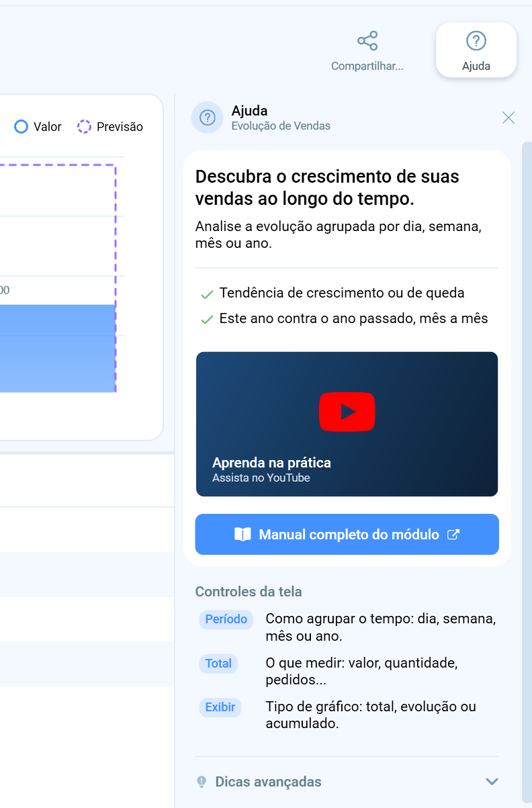Click the text 'Tendência de crescimento ou de queda'
Viewport: 532px width, 808px height.
[x=342, y=294]
